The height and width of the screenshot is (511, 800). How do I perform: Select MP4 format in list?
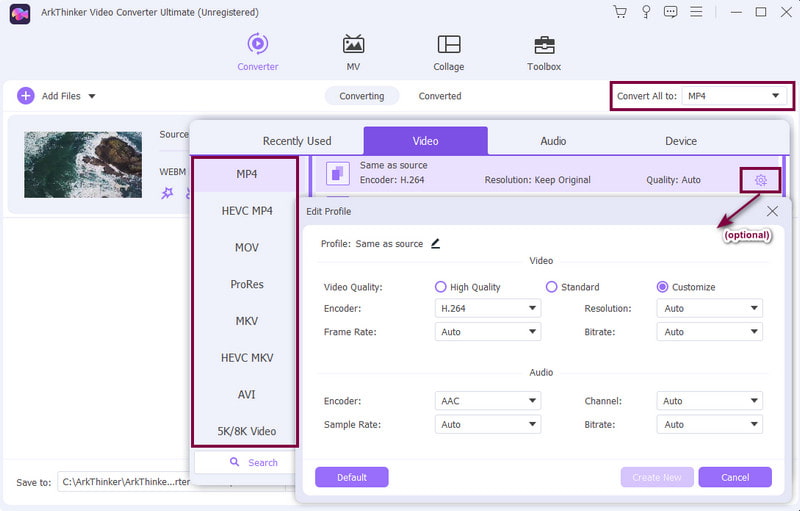[246, 174]
